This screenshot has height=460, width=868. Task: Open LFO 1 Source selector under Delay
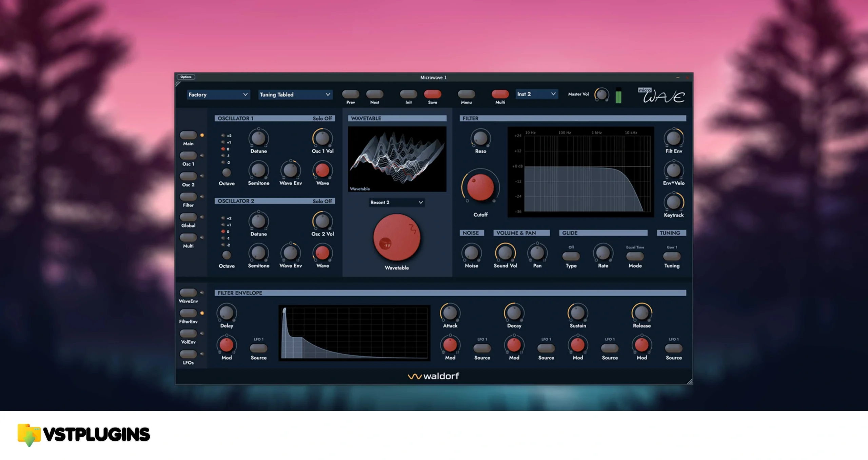click(x=258, y=348)
